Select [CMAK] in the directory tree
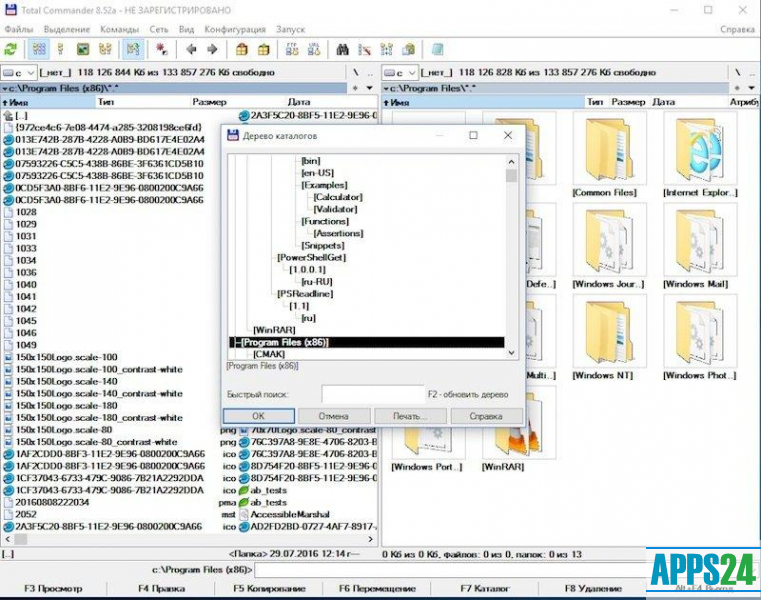This screenshot has width=761, height=600. point(269,354)
